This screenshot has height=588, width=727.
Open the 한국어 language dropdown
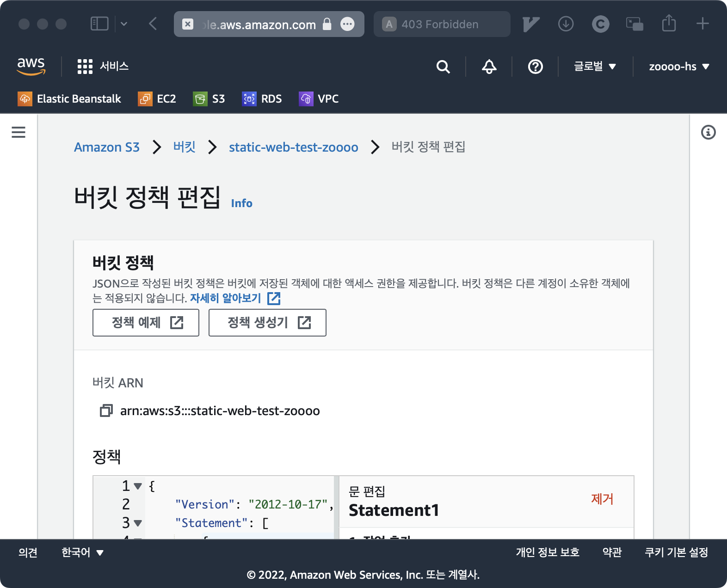coord(82,552)
